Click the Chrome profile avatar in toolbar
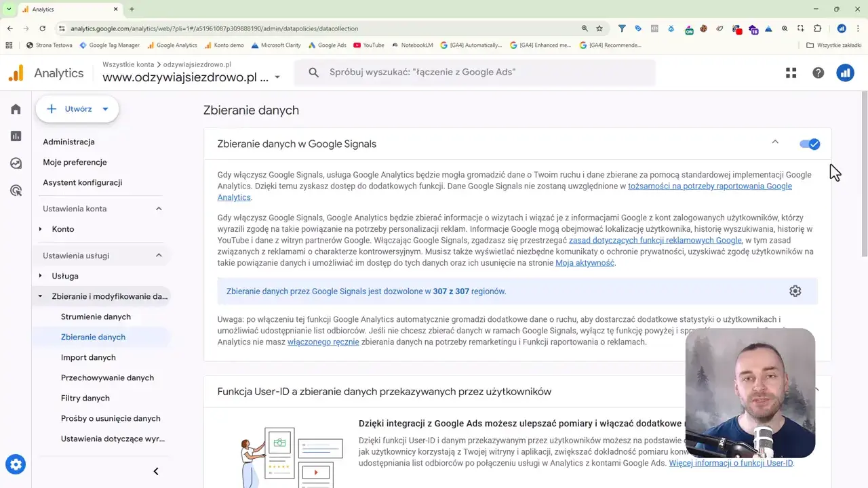 coord(842,28)
